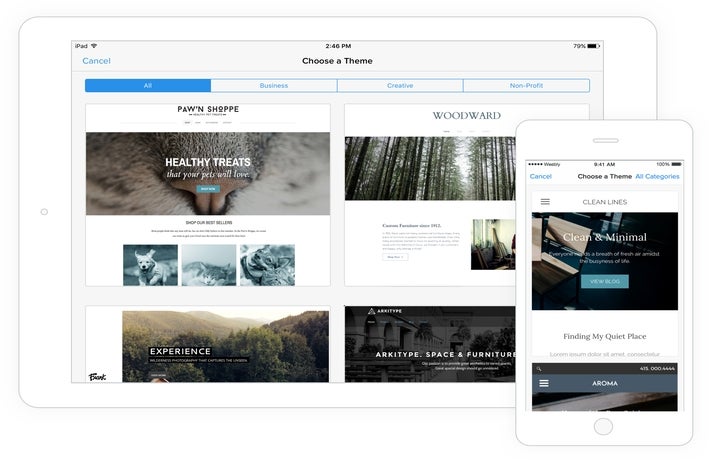The width and height of the screenshot is (709, 460).
Task: Switch to the Non-Profit themes tab
Action: [526, 86]
